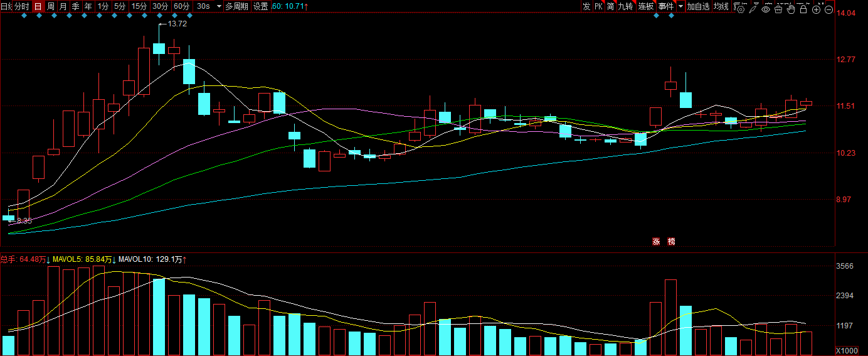Click 加自选 to add to watchlist

(698, 6)
